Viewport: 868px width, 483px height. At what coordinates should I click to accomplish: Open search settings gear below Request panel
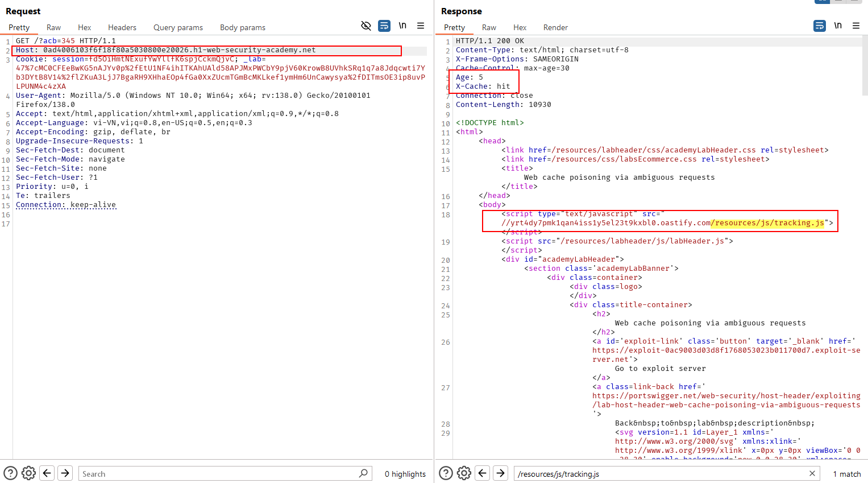point(28,473)
